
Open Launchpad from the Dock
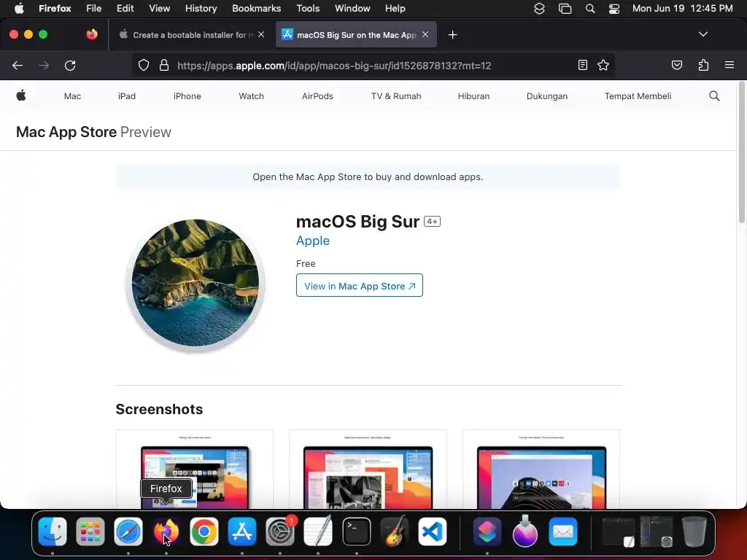[x=90, y=532]
